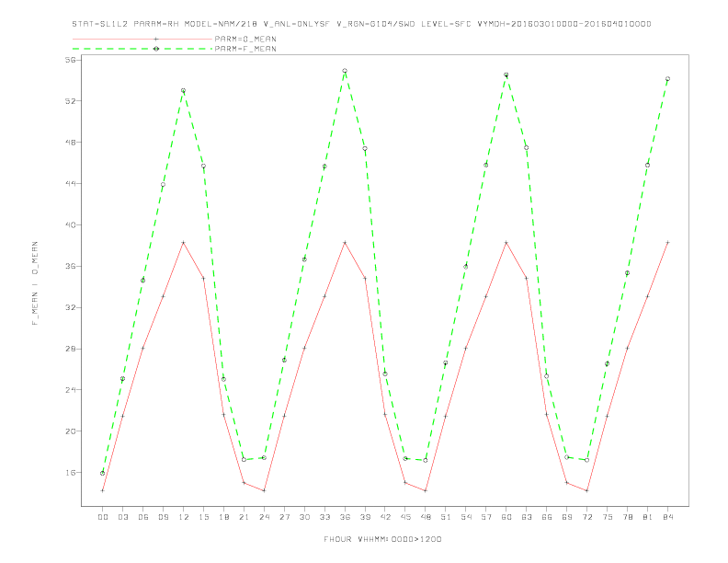Click the F_MEAN marker at hour 48
This screenshot has height=563, width=728.
pyautogui.click(x=426, y=460)
